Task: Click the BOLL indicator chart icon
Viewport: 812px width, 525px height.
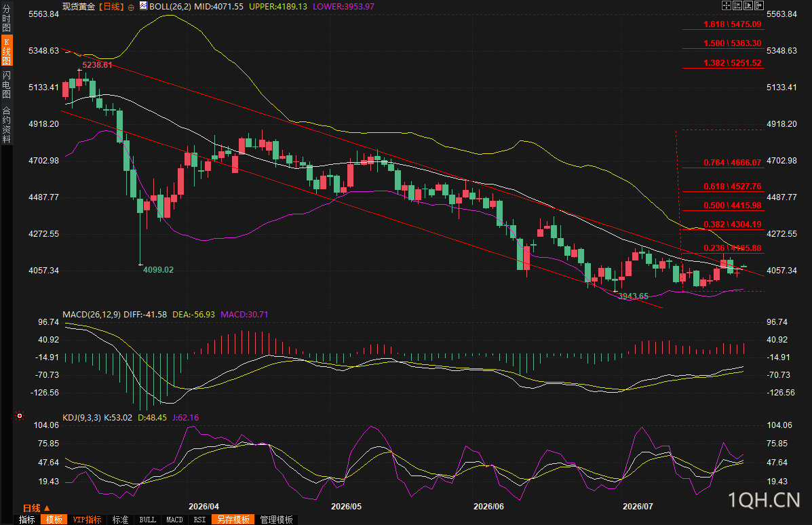Action: coord(143,6)
